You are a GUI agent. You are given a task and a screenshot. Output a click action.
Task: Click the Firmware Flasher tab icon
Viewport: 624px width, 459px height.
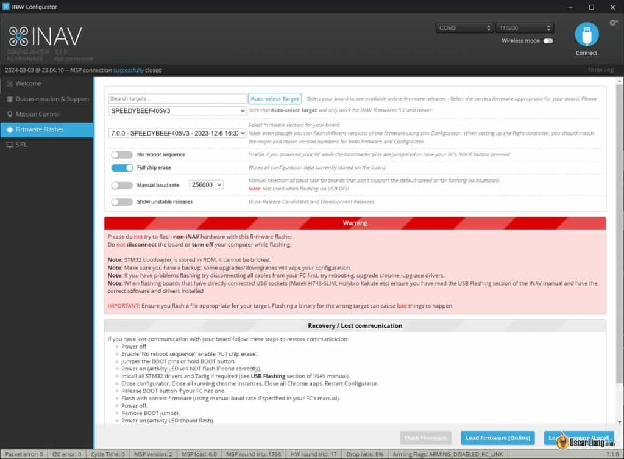[x=10, y=129]
